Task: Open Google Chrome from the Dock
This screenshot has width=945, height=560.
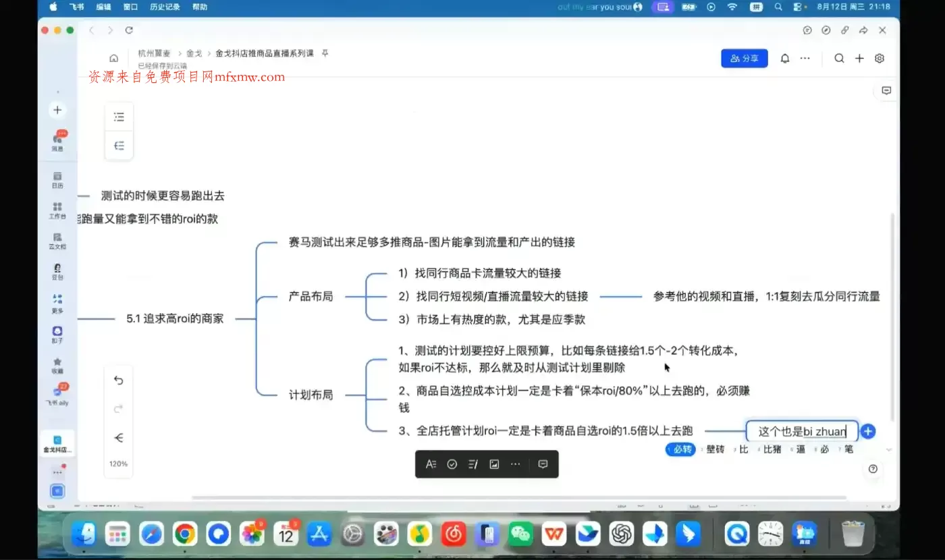Action: tap(185, 534)
